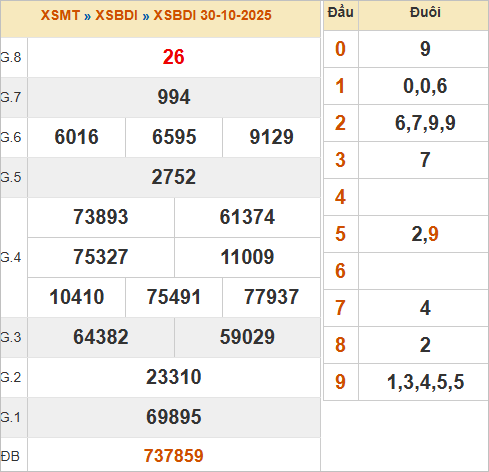The height and width of the screenshot is (472, 489).
Task: Click the G.6 row label
Action: coord(11,137)
